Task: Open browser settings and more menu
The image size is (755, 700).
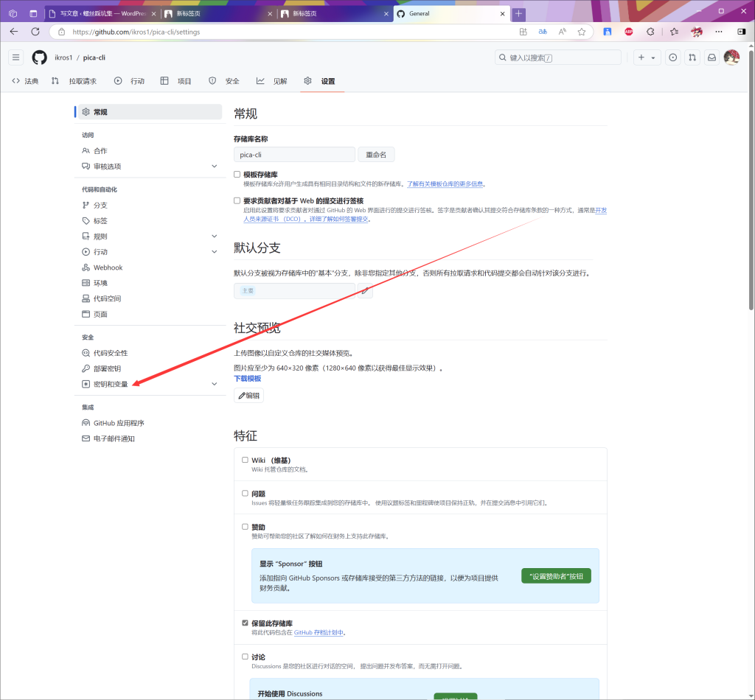Action: (718, 32)
